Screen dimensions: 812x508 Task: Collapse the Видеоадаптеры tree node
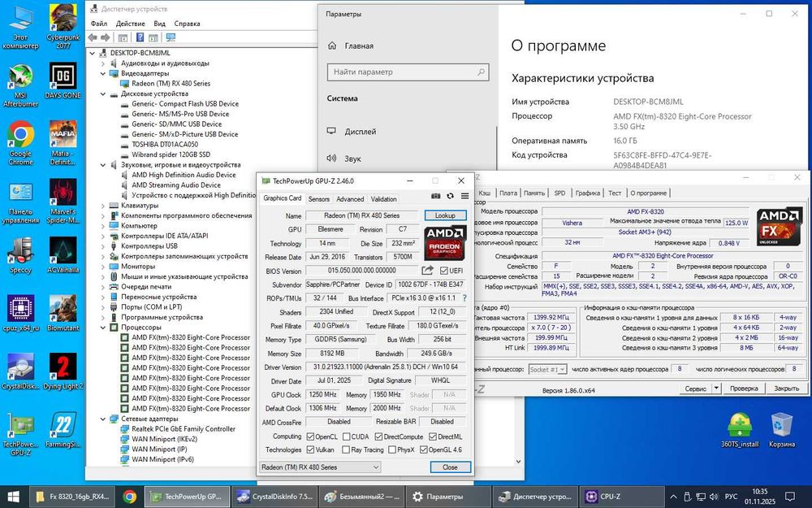tap(102, 73)
